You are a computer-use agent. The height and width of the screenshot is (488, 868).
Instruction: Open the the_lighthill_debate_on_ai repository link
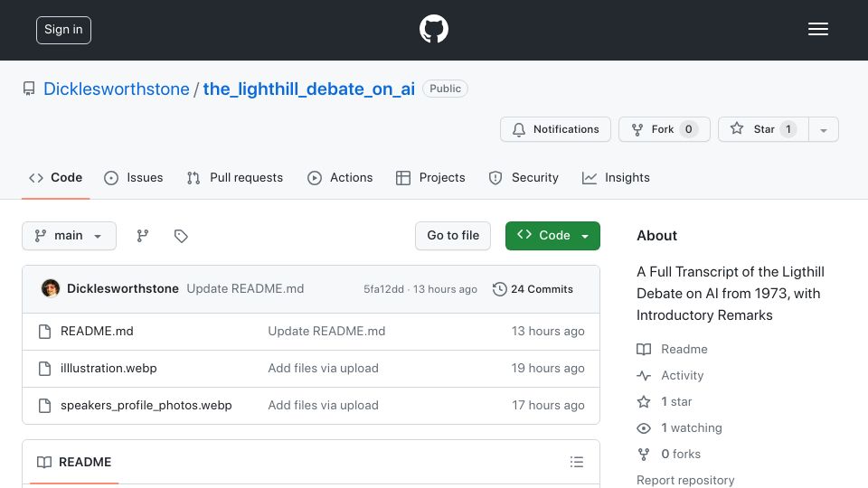[x=309, y=89]
